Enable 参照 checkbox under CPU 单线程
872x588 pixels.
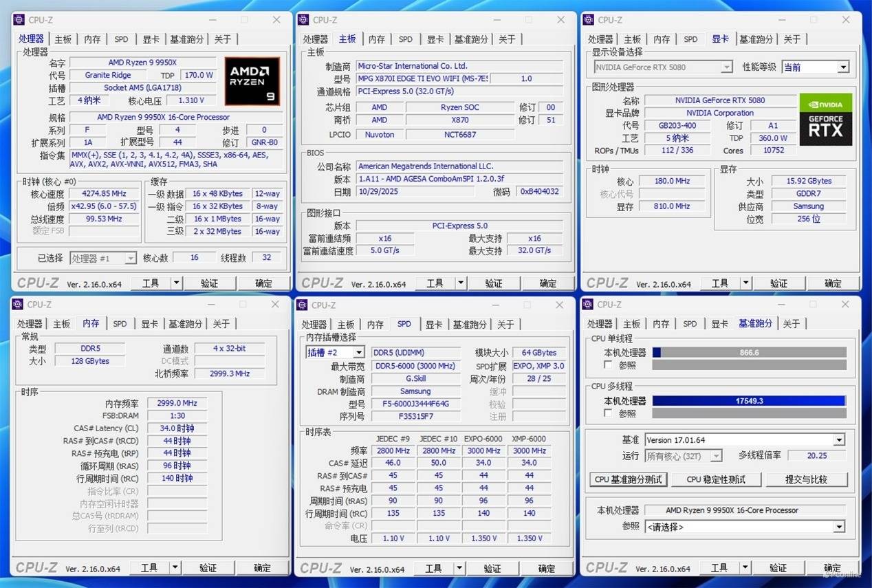[x=608, y=364]
